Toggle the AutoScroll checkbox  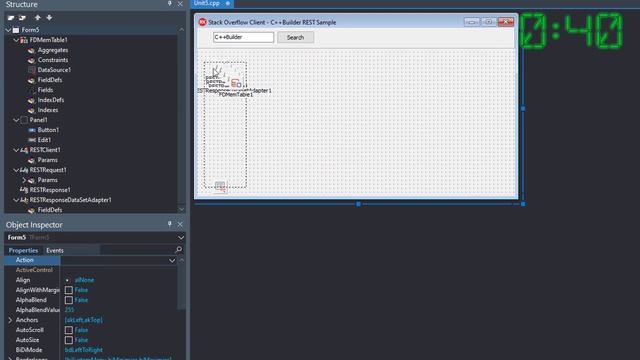(x=69, y=330)
